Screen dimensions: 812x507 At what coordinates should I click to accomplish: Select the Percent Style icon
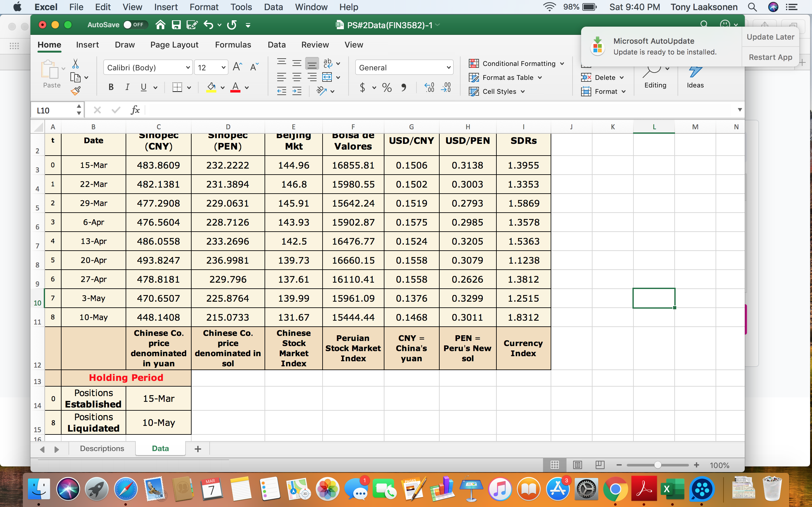click(387, 87)
